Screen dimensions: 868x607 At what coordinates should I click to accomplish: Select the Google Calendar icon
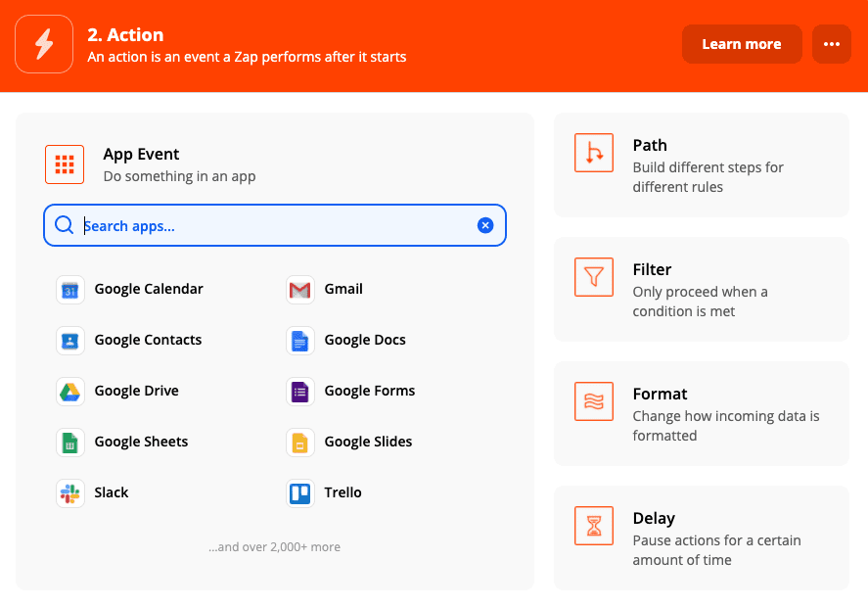tap(70, 290)
